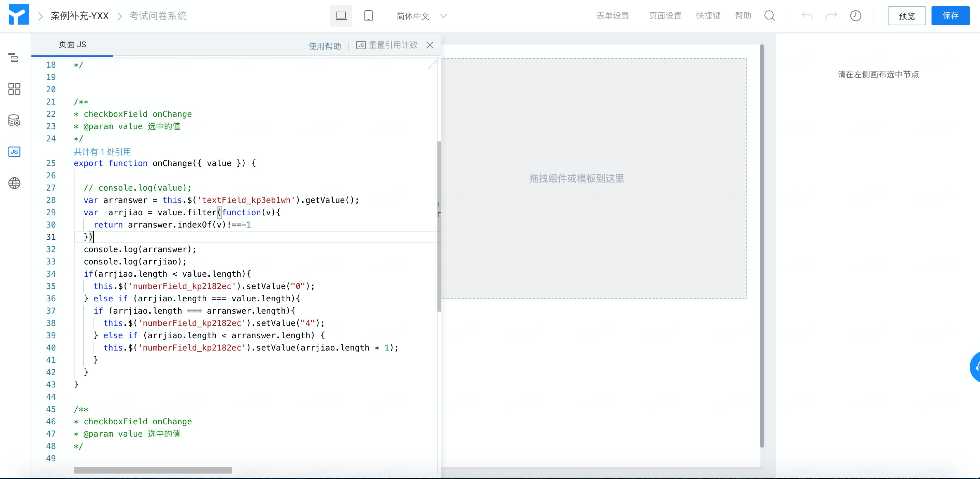Click the search magnifier icon
The height and width of the screenshot is (479, 980).
pos(769,16)
